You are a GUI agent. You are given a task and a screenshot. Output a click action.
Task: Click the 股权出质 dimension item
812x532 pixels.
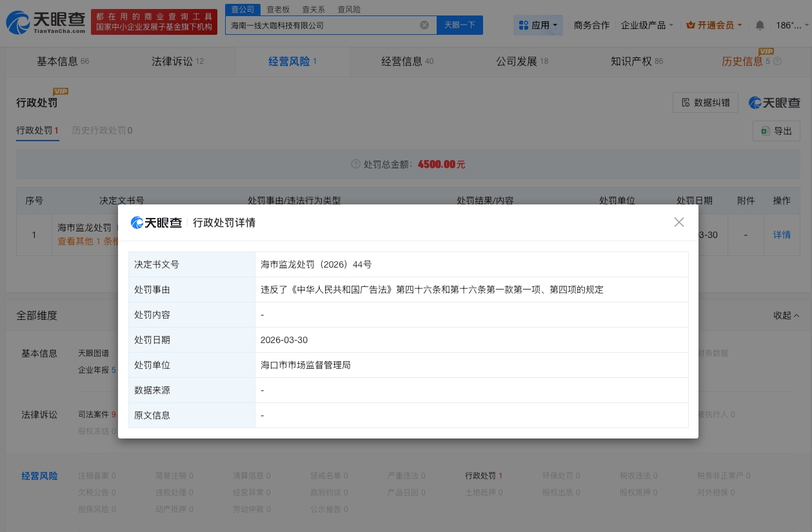561,492
